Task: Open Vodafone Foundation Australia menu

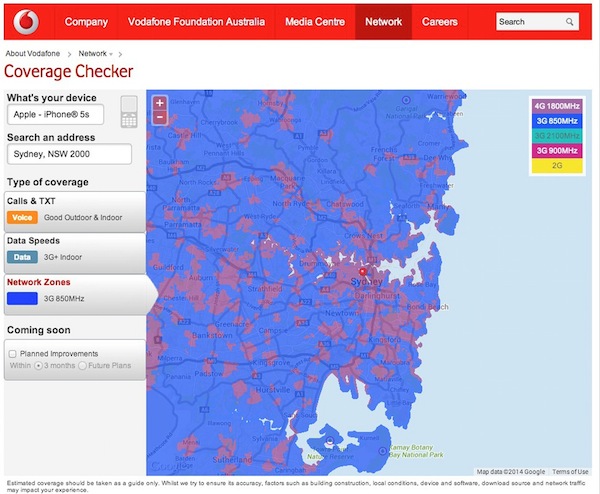Action: click(196, 22)
